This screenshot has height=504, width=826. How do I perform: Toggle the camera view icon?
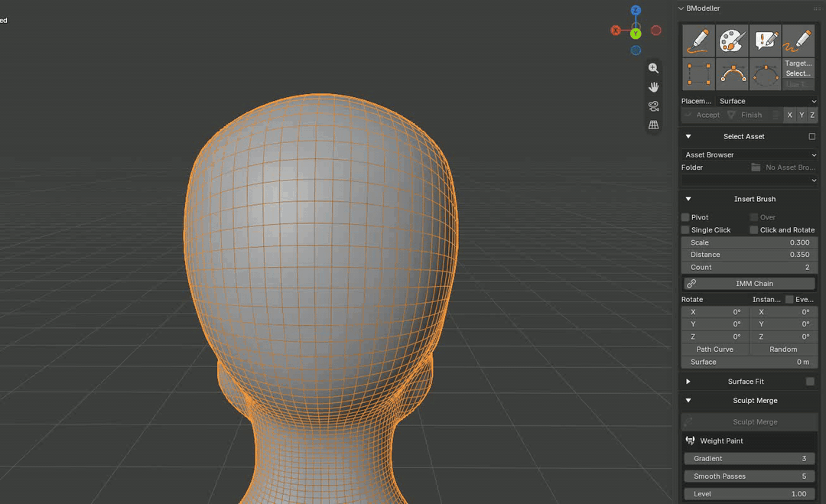pos(653,106)
